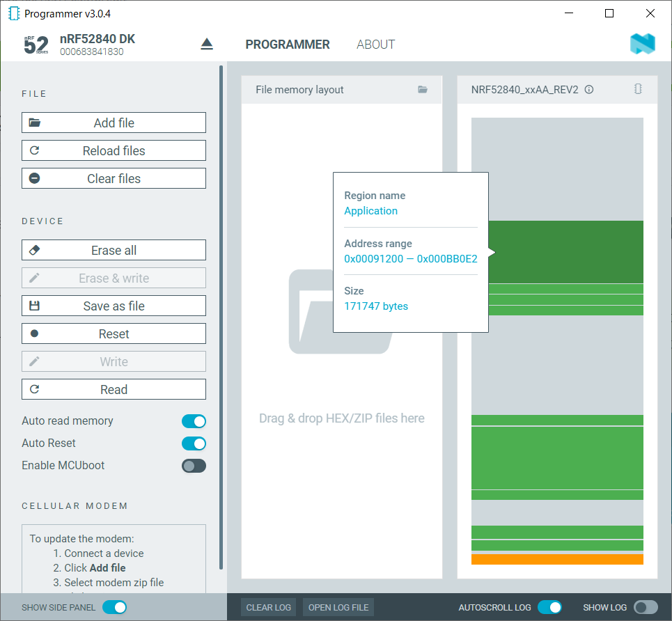Click the large green middle memory region
This screenshot has height=621, width=672.
click(557, 458)
